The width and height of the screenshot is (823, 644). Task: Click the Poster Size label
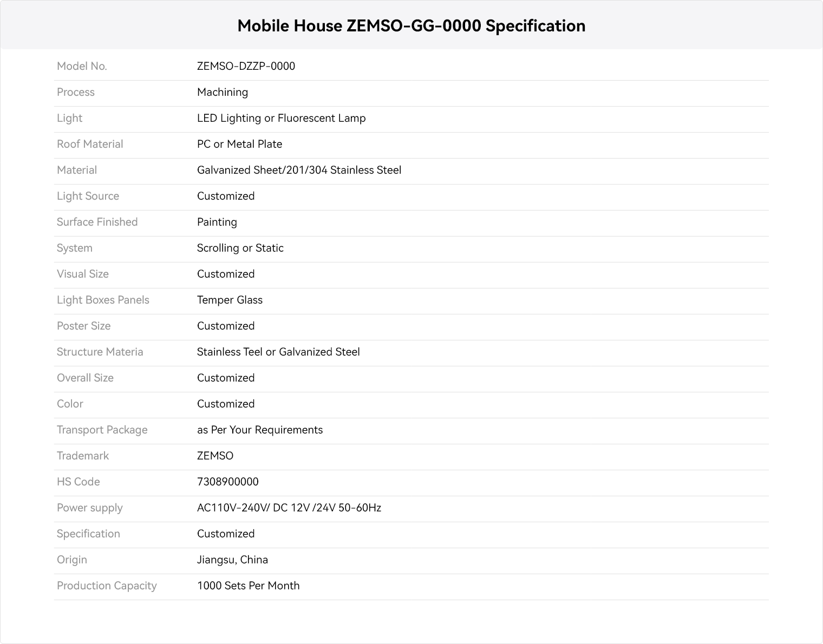[83, 326]
